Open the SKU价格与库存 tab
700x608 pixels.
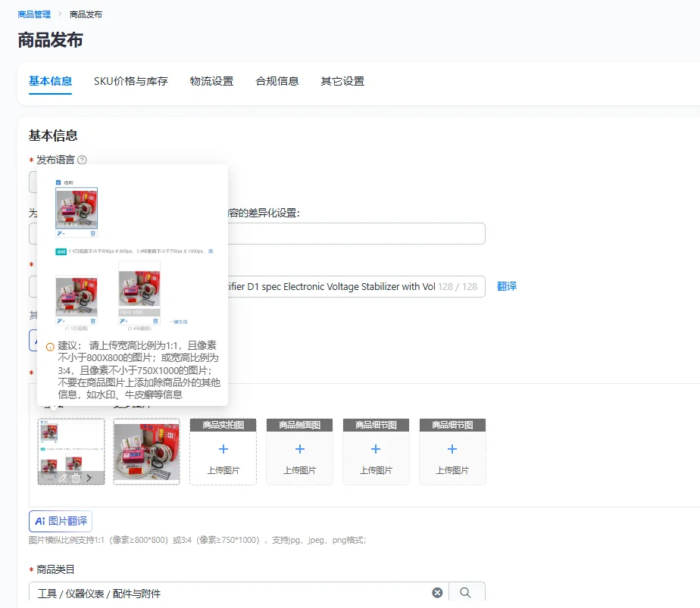[x=131, y=81]
